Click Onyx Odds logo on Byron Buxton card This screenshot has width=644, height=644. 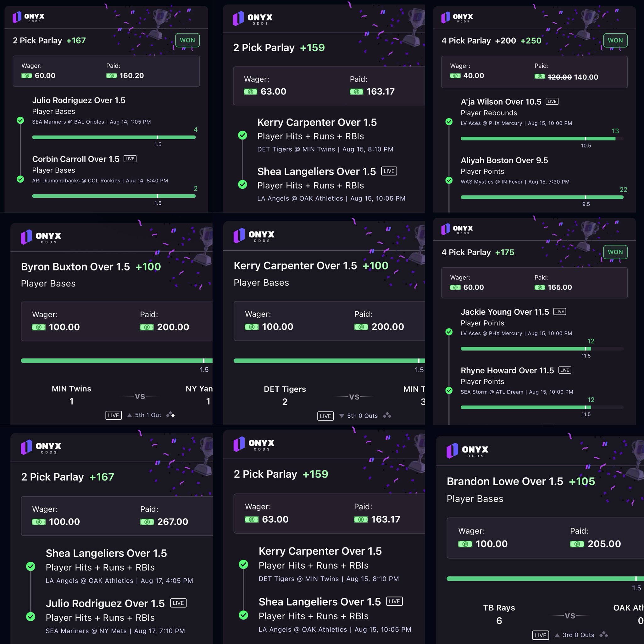point(41,237)
